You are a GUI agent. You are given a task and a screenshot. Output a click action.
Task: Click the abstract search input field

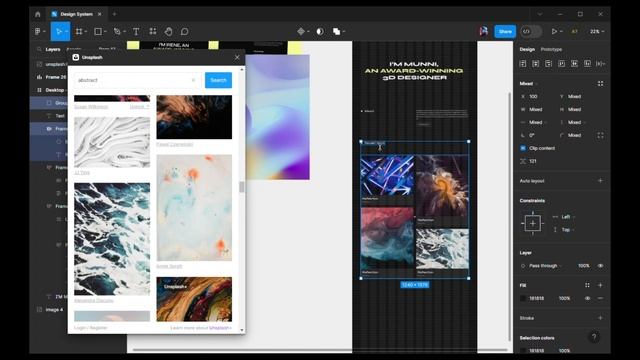(x=137, y=80)
